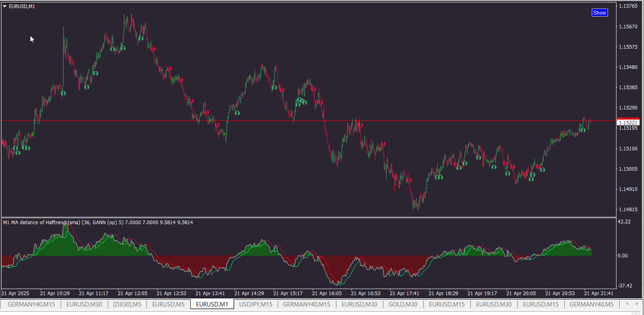Screen dimensions: 644x315
Task: Click the -37.42 indicator scale value
Action: coord(625,285)
